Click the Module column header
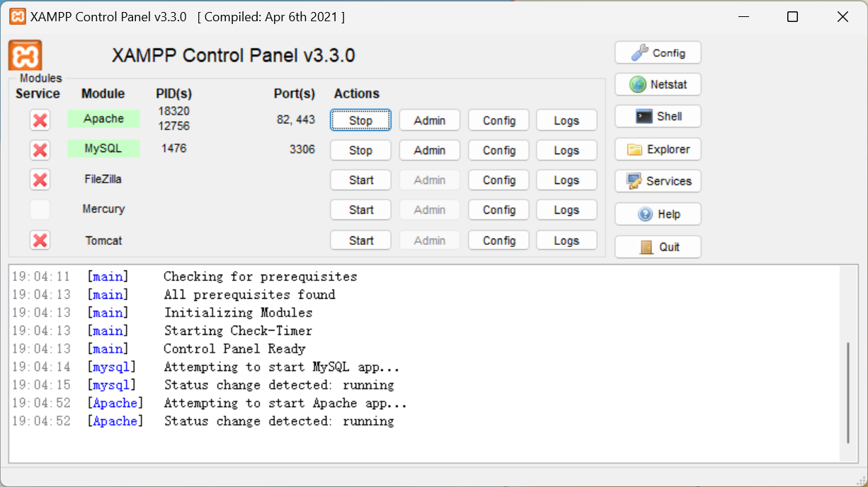 tap(103, 93)
